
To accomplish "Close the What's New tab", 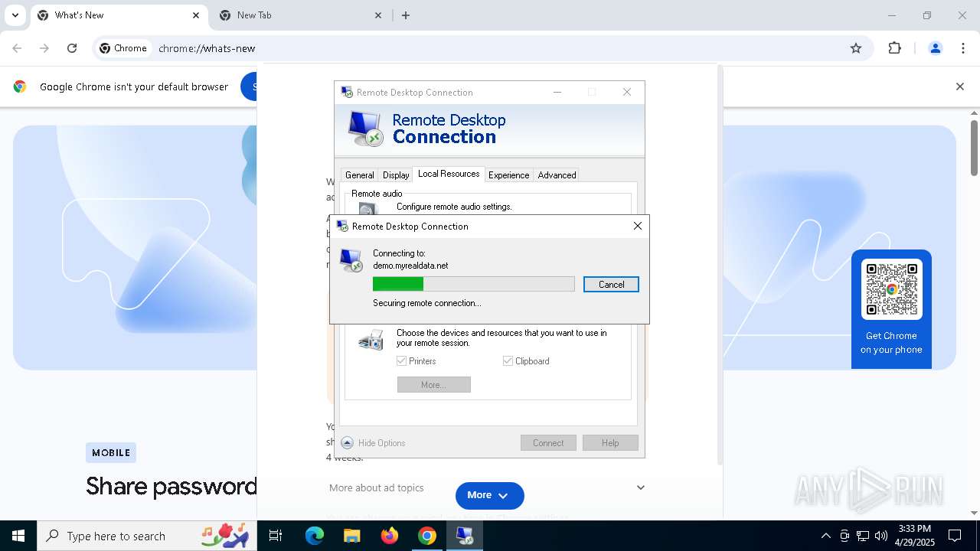I will click(196, 15).
